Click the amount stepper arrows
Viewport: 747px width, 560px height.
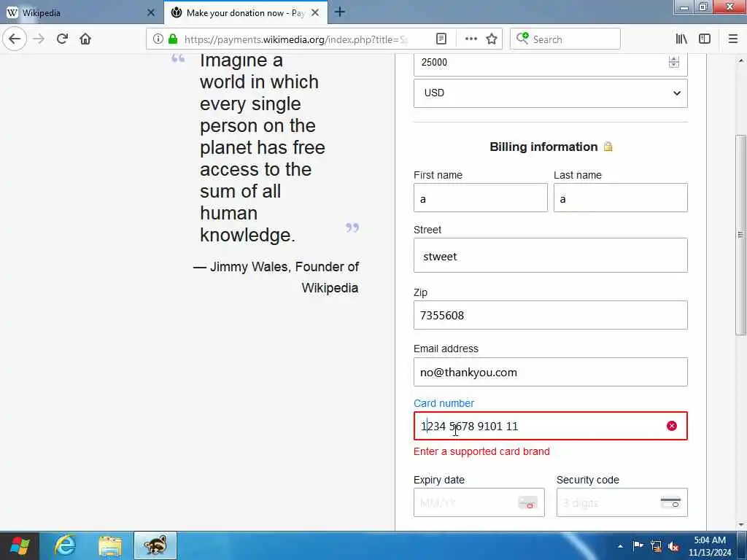click(x=673, y=62)
